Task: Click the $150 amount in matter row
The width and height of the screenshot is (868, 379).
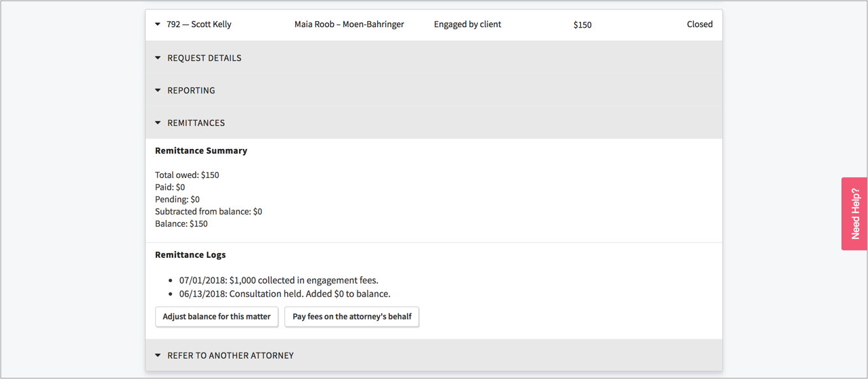Action: pos(582,25)
